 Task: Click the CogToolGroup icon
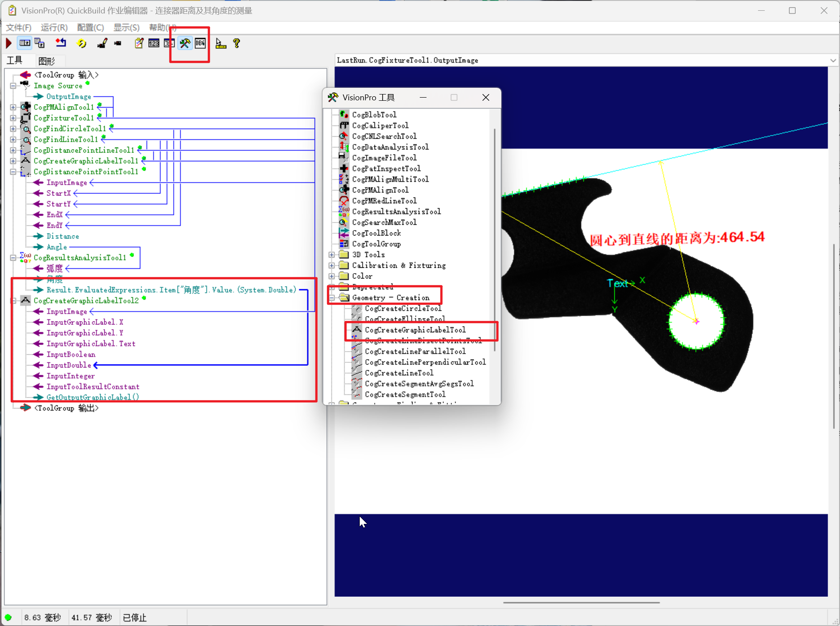pos(344,244)
